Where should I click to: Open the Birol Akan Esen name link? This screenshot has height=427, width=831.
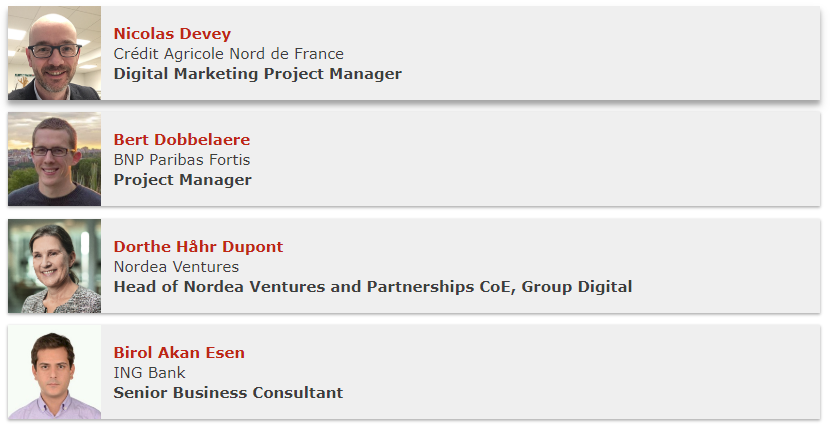(179, 352)
